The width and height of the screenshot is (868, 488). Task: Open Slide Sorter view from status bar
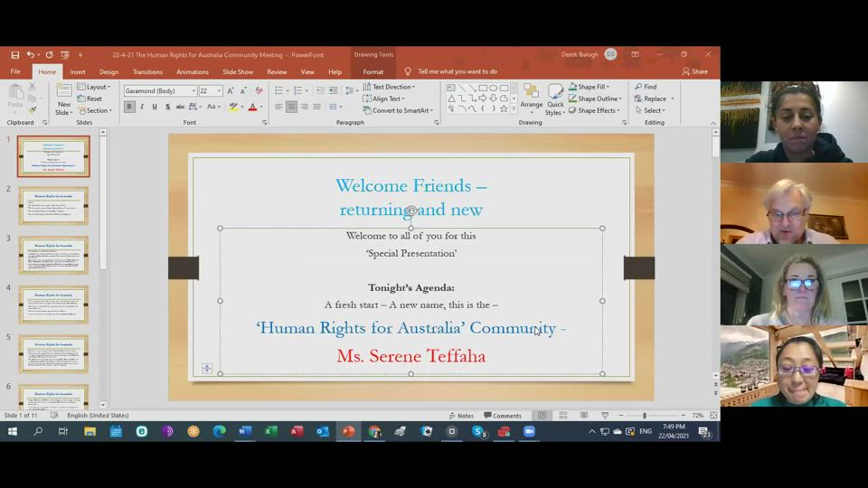(562, 416)
